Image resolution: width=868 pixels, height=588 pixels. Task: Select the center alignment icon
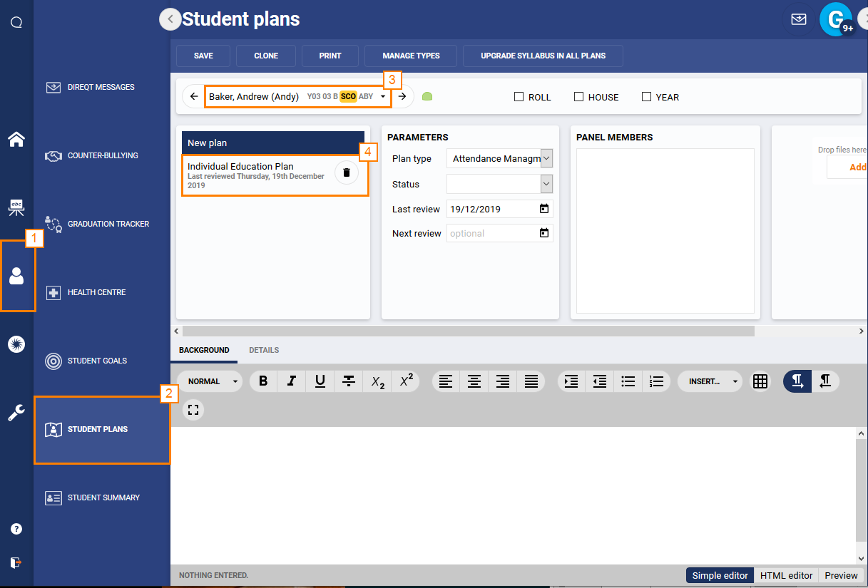click(474, 381)
